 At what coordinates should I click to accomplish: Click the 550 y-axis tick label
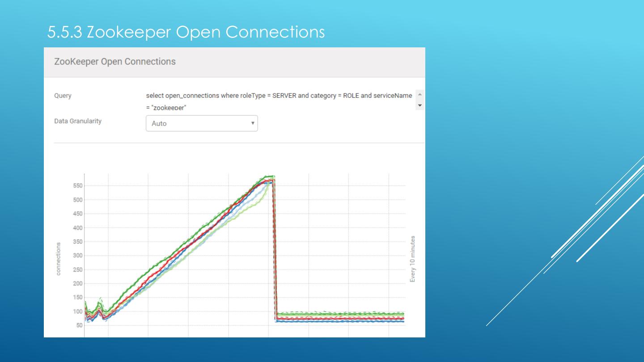[77, 186]
